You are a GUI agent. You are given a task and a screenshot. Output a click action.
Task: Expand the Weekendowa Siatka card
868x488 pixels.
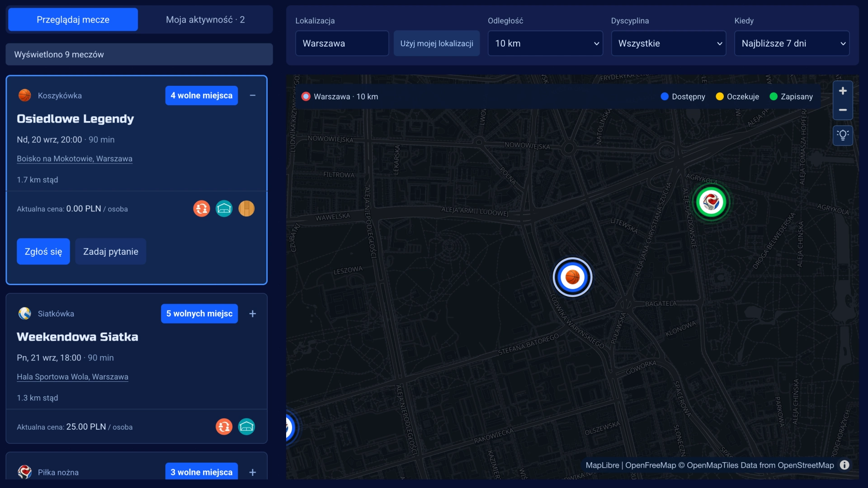(x=253, y=314)
